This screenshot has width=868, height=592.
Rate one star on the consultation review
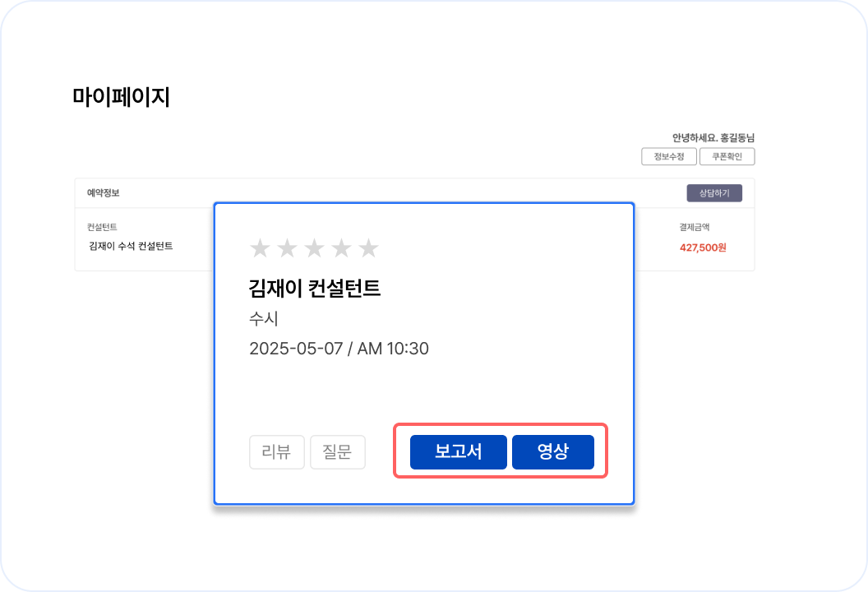tap(259, 246)
